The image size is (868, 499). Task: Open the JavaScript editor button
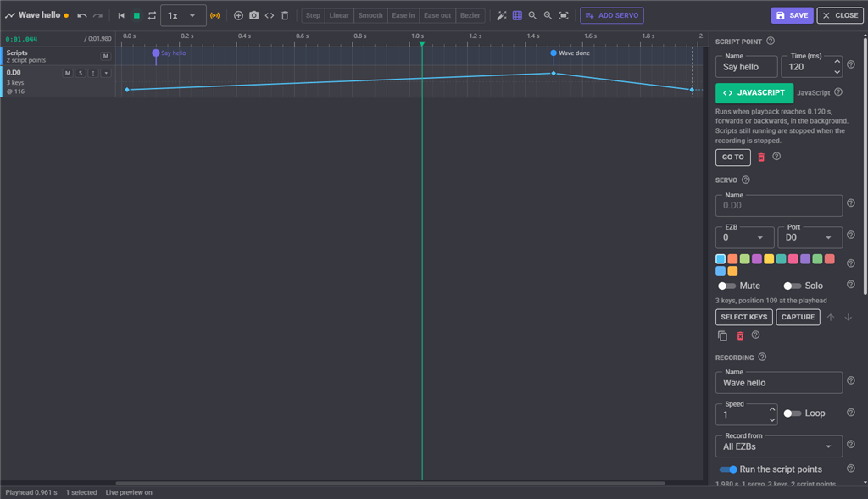coord(754,93)
